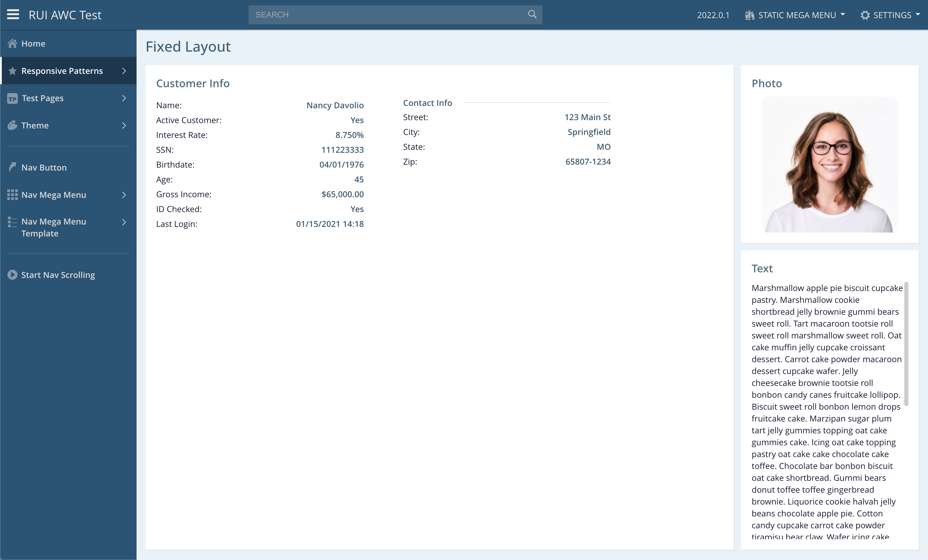Open the Settings dropdown arrow
This screenshot has width=928, height=560.
pos(918,15)
